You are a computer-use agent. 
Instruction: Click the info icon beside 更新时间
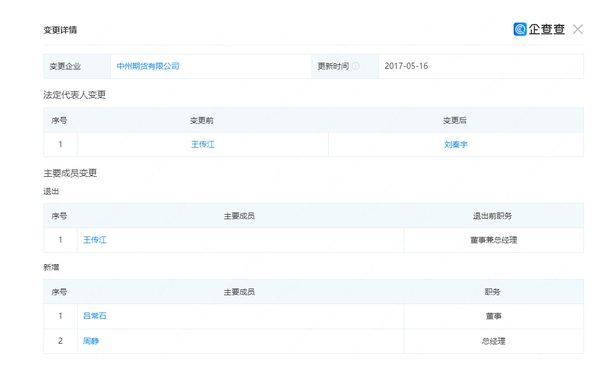pos(356,66)
